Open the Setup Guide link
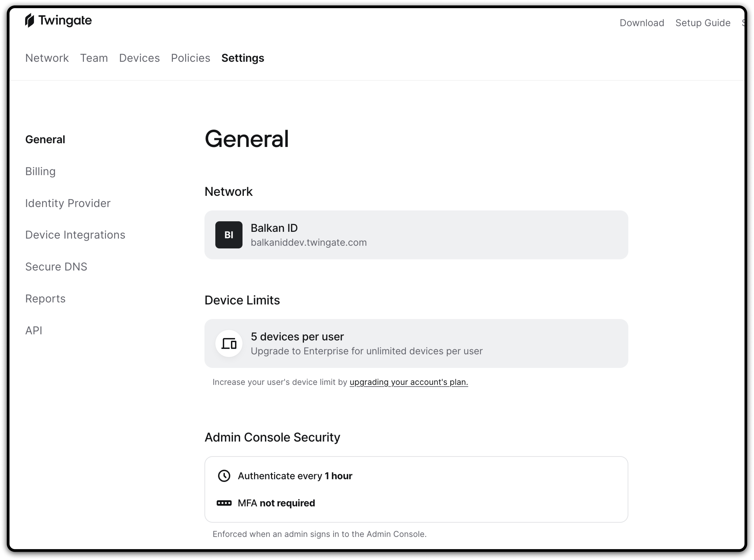Screen dimensions: 754x560 (x=703, y=23)
